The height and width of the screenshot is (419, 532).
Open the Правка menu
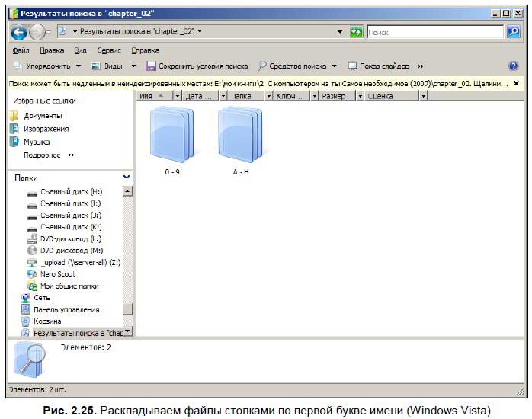(x=52, y=50)
